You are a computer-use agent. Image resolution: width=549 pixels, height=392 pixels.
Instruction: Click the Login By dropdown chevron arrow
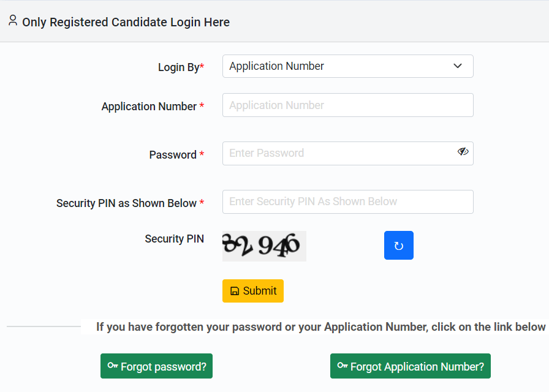458,66
